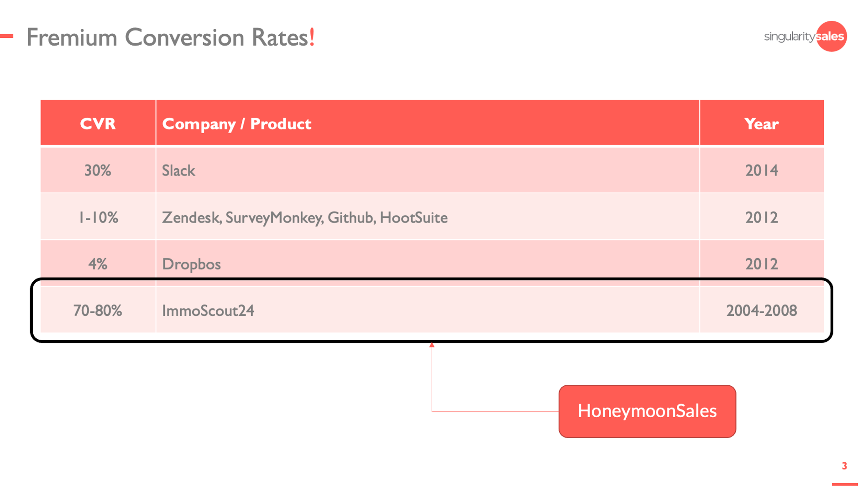
Task: Click the red sales circle in the logo
Action: point(831,36)
